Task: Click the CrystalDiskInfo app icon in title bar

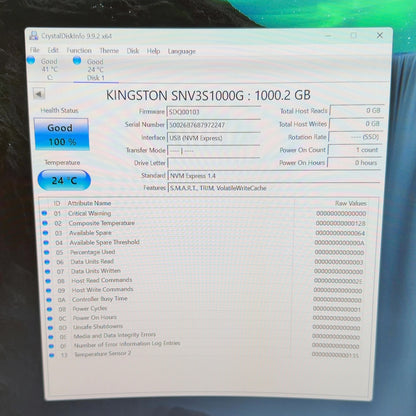Action: pos(34,36)
